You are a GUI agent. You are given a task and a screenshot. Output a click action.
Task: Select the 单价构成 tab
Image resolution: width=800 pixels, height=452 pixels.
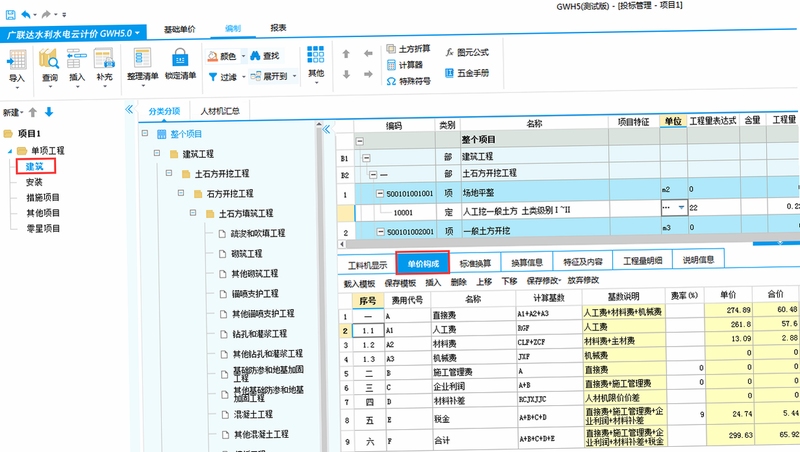[x=423, y=263]
